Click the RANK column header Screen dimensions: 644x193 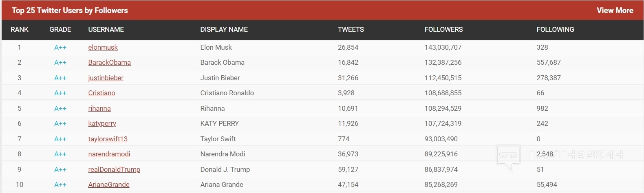pos(20,29)
